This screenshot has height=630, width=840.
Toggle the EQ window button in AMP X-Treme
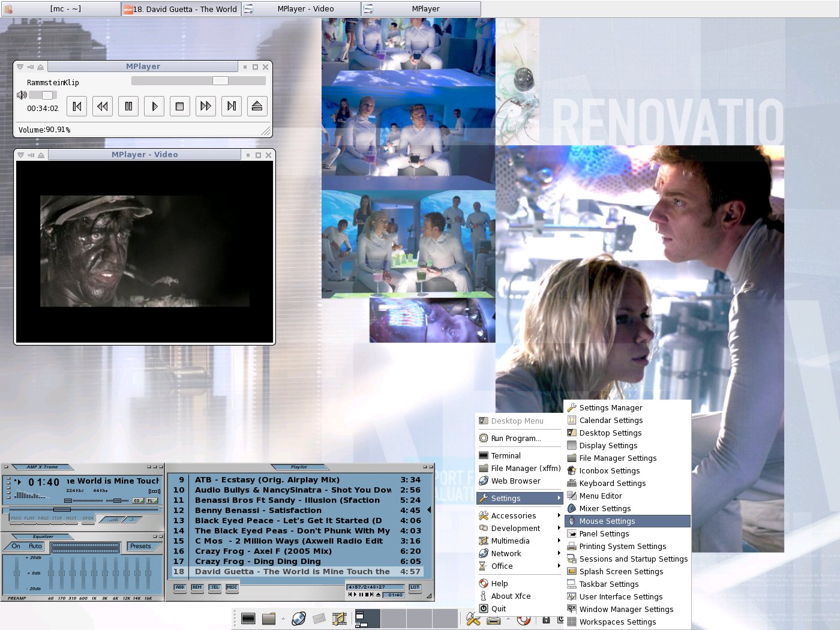(x=137, y=500)
